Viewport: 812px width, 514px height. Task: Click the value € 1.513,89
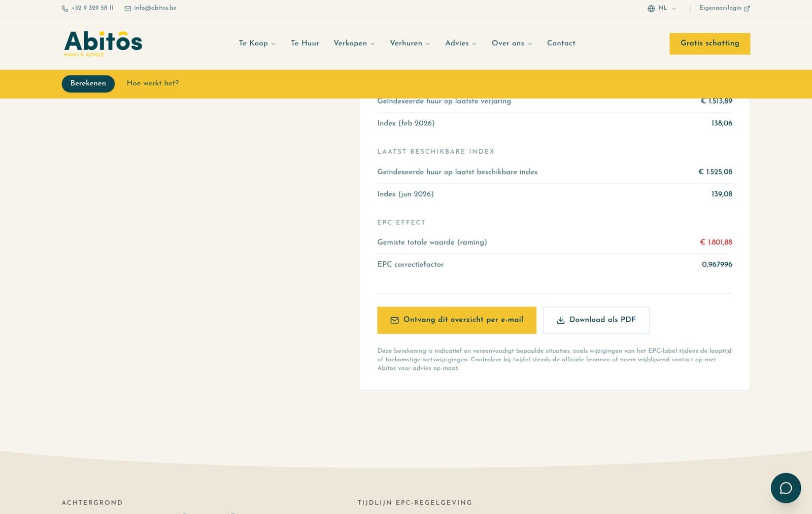coord(716,101)
